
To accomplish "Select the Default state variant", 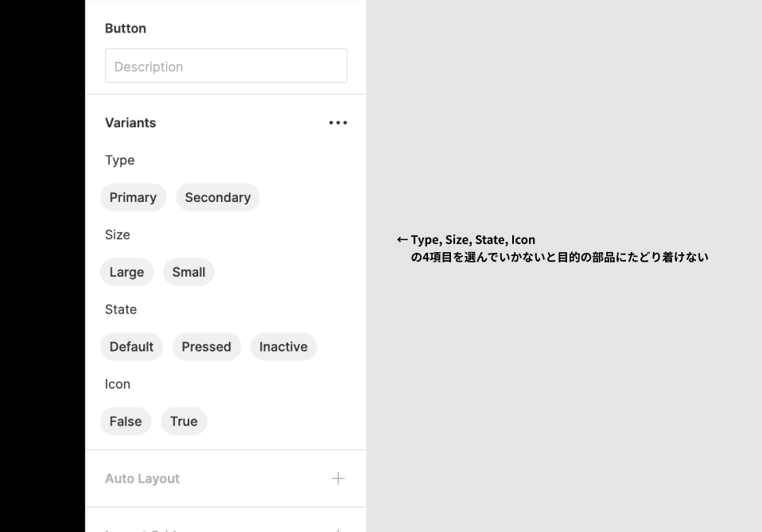I will 131,347.
